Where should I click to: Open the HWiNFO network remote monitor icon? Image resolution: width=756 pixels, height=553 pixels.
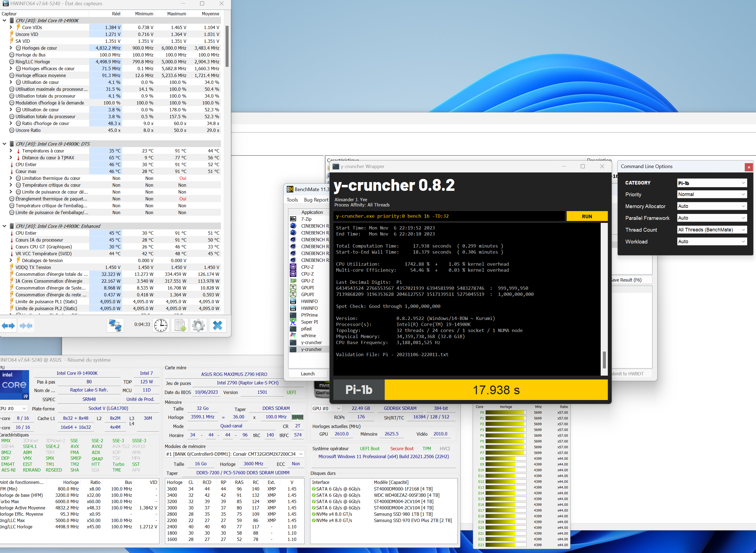115,325
